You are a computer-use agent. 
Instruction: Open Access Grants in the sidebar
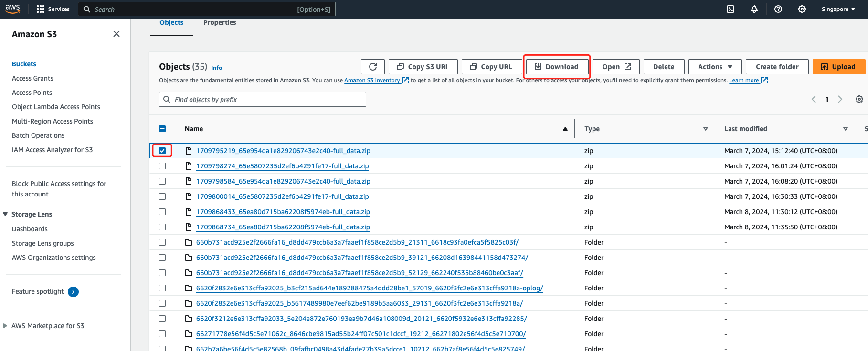click(32, 78)
